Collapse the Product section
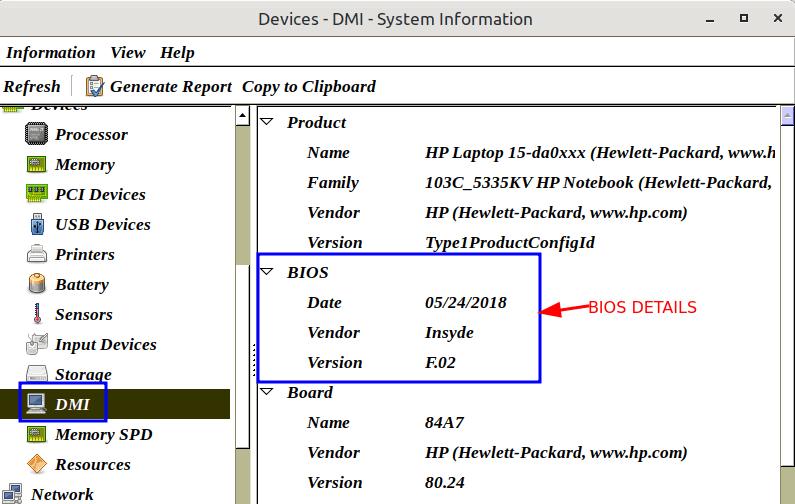This screenshot has width=795, height=504. (267, 122)
